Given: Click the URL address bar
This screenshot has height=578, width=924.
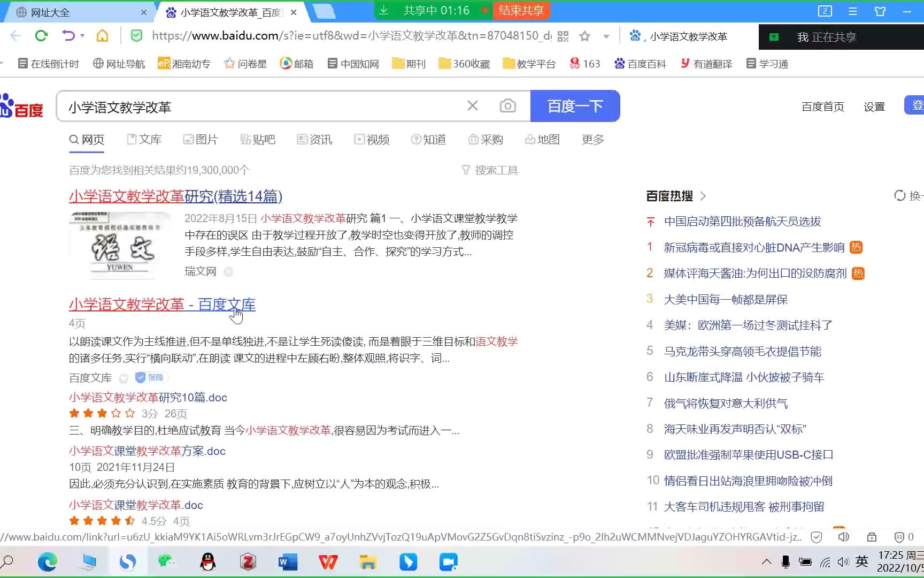Looking at the screenshot, I should [x=350, y=36].
